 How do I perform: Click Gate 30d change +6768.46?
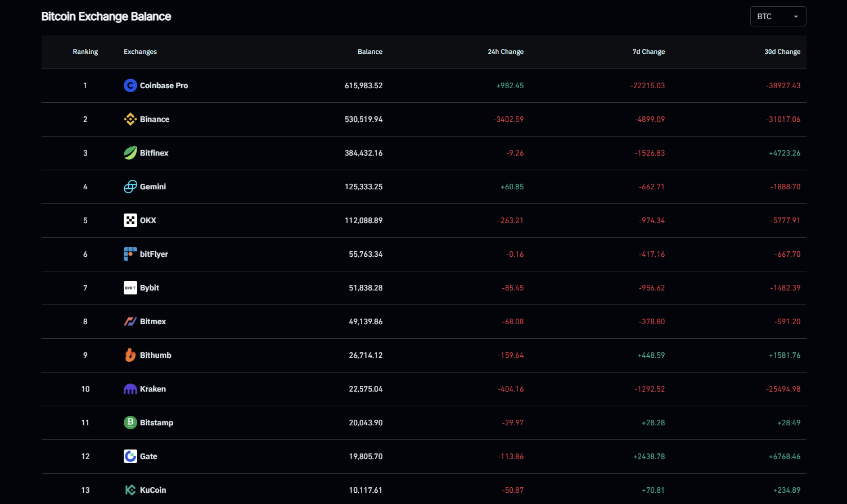[785, 456]
